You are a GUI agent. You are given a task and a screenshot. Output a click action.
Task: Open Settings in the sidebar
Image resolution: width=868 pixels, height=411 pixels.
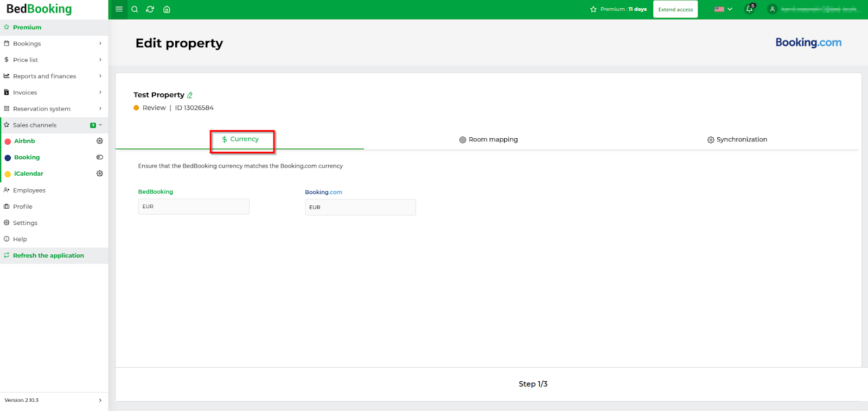coord(54,223)
